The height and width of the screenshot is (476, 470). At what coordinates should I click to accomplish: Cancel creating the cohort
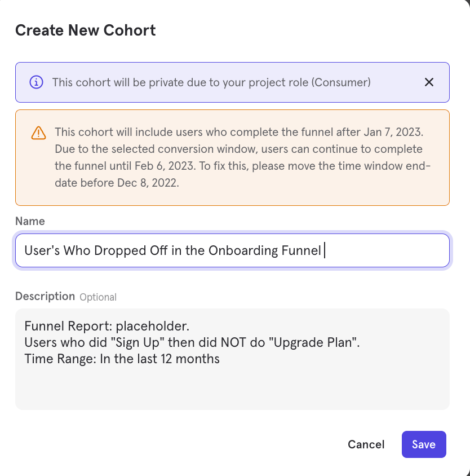click(366, 444)
